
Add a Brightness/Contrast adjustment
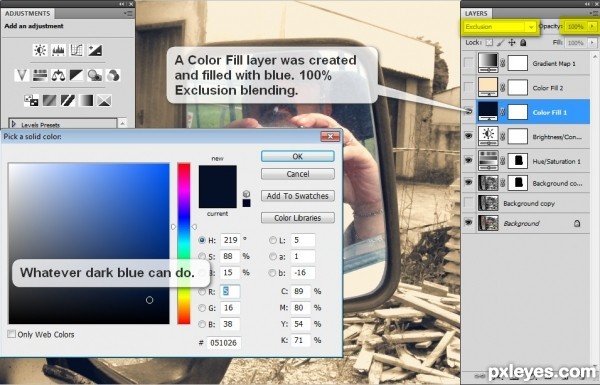(x=40, y=50)
